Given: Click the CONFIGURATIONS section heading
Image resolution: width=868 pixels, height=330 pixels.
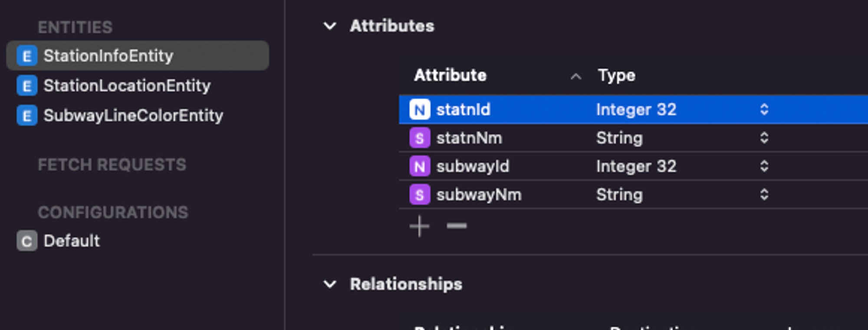Looking at the screenshot, I should tap(113, 212).
